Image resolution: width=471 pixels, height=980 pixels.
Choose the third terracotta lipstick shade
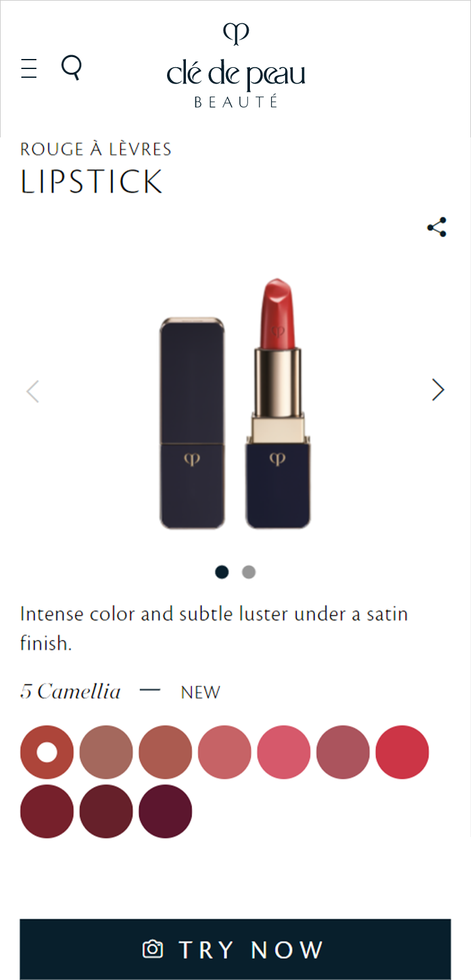pos(165,752)
